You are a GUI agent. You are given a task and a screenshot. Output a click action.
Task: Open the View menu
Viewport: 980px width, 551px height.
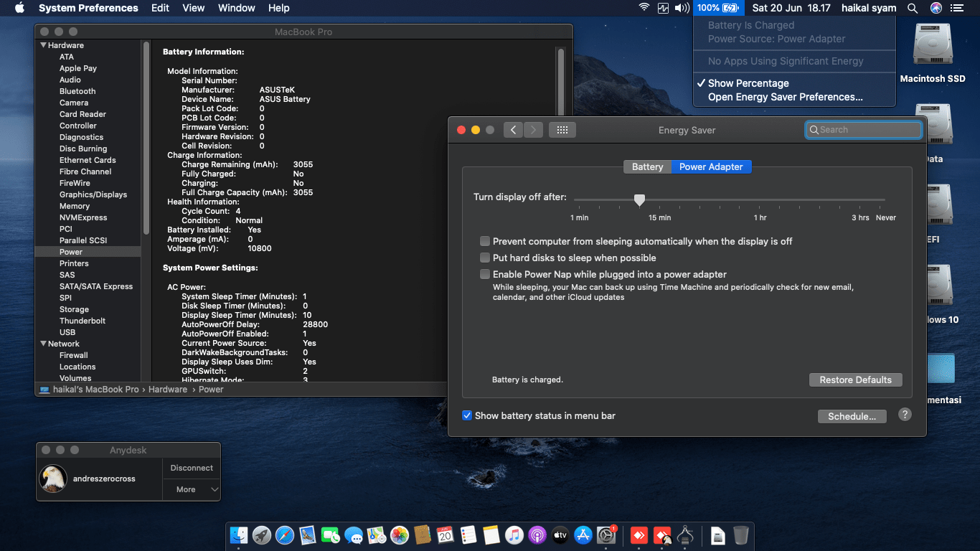(x=194, y=8)
